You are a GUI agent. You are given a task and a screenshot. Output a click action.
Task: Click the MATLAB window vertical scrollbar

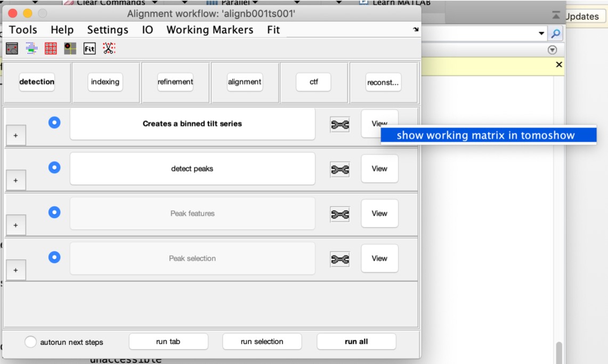[x=559, y=352]
